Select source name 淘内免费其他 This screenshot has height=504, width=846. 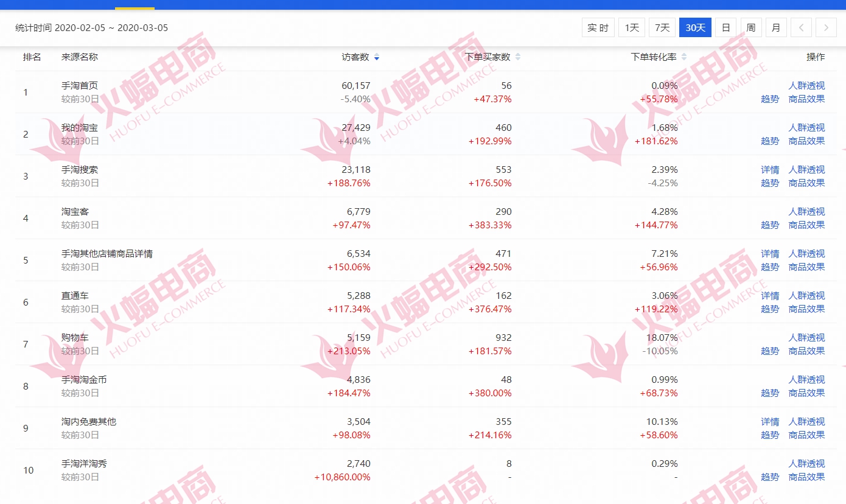(88, 422)
